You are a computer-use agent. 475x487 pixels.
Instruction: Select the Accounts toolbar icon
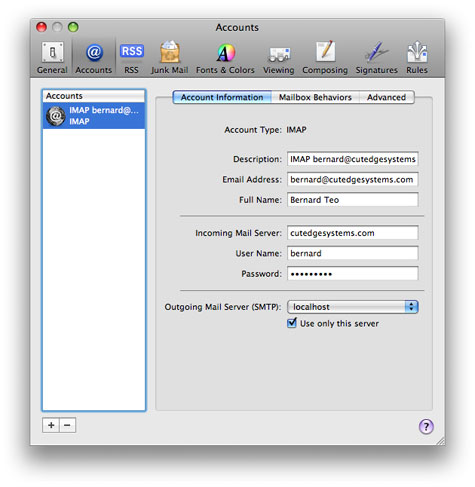pyautogui.click(x=94, y=57)
